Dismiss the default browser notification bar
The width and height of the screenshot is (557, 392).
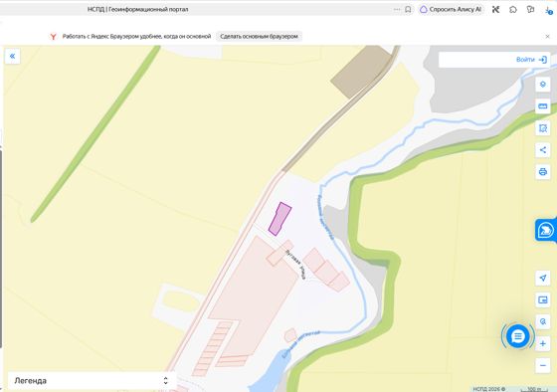click(x=547, y=36)
